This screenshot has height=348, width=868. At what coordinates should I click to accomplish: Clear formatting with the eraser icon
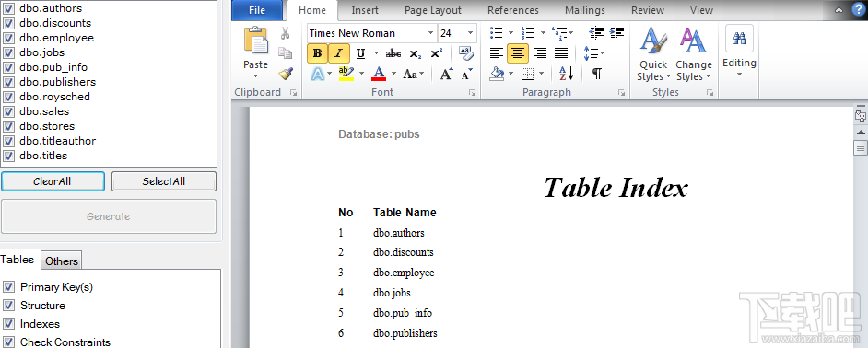coord(466,52)
